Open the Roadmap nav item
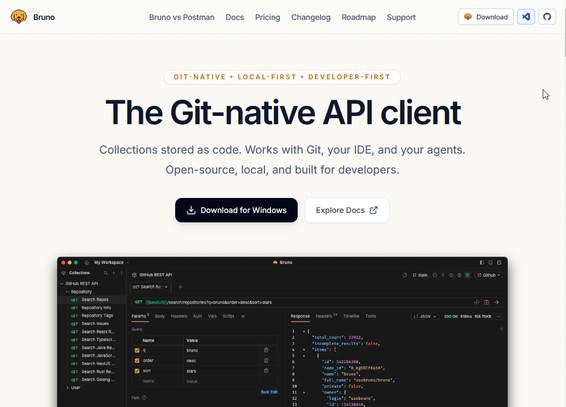This screenshot has width=566, height=407. pyautogui.click(x=358, y=17)
